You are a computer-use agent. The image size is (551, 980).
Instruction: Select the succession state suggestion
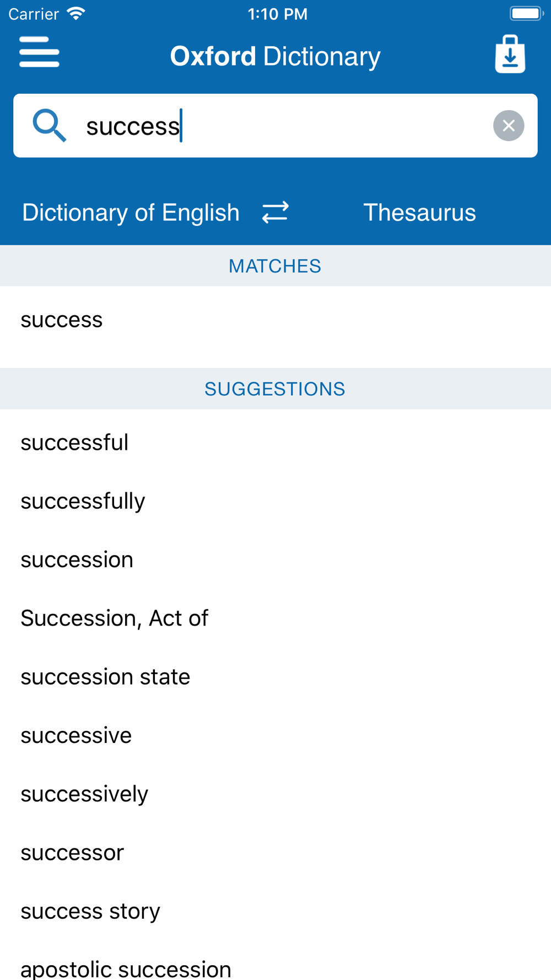coord(275,676)
